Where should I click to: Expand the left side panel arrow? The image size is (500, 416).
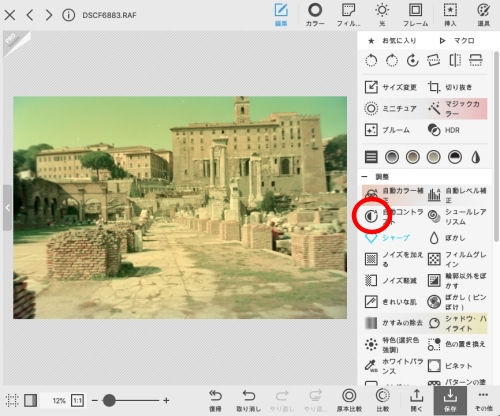pyautogui.click(x=7, y=208)
